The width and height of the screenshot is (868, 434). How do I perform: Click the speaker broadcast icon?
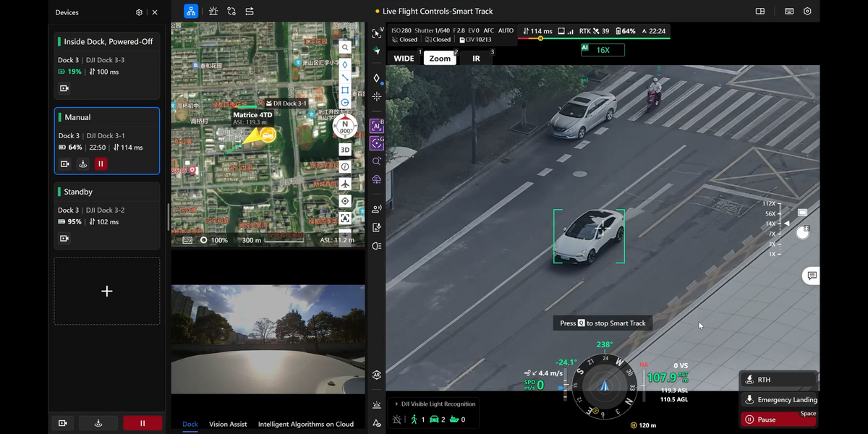pyautogui.click(x=376, y=209)
